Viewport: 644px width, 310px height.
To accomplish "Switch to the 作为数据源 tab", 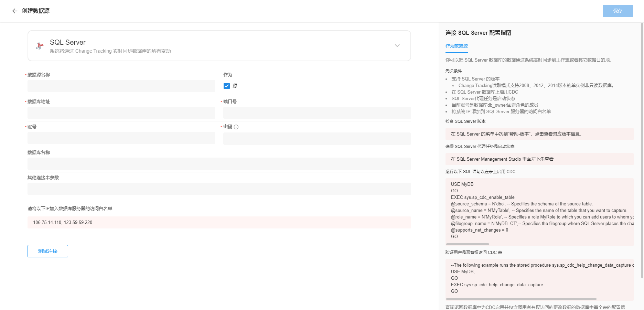I will [x=457, y=46].
